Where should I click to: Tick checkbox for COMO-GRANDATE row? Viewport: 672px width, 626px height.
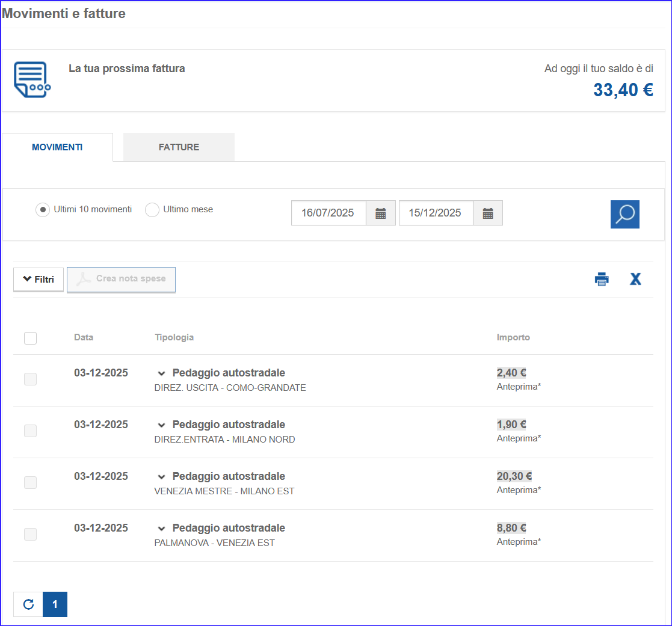point(31,379)
